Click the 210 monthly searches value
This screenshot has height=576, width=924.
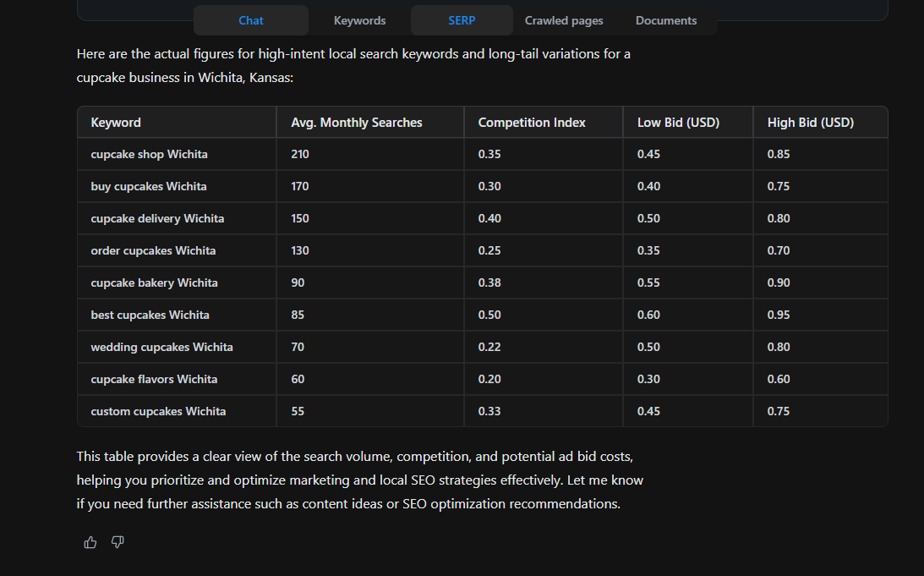pyautogui.click(x=300, y=155)
